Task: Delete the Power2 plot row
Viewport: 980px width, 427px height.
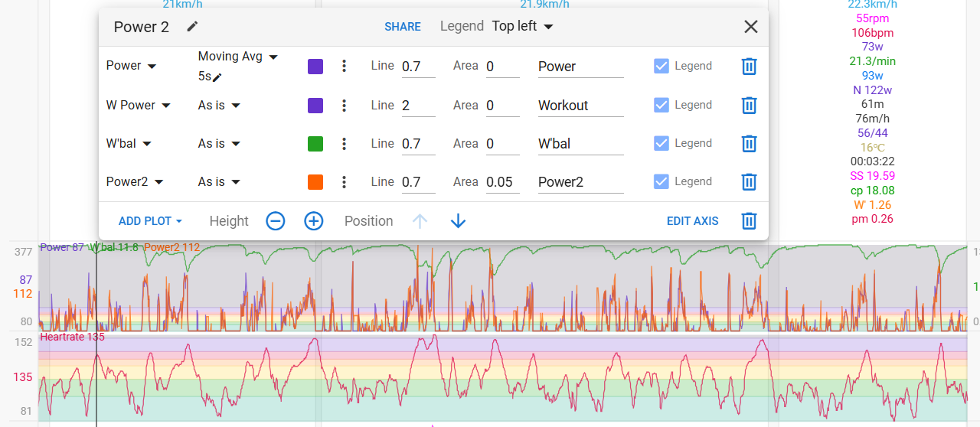Action: (x=749, y=181)
